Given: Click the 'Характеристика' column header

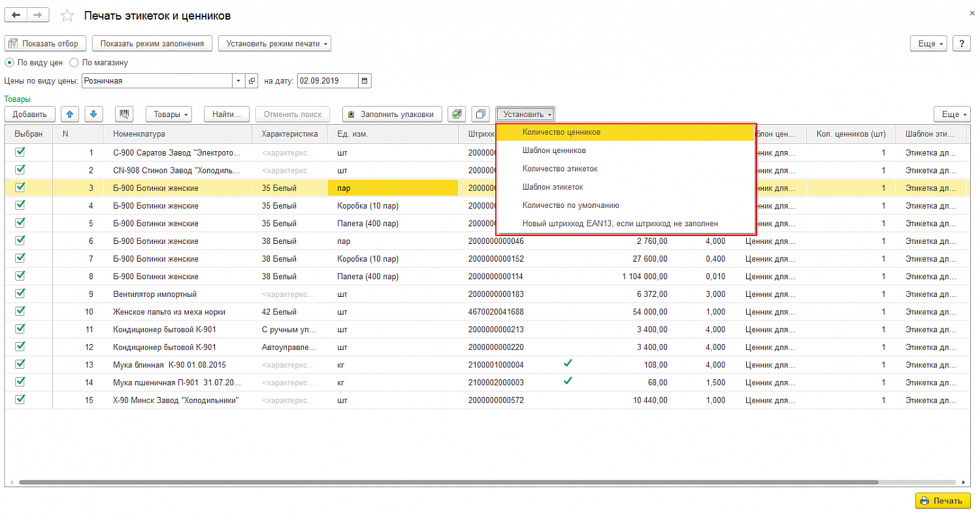Looking at the screenshot, I should [x=289, y=134].
